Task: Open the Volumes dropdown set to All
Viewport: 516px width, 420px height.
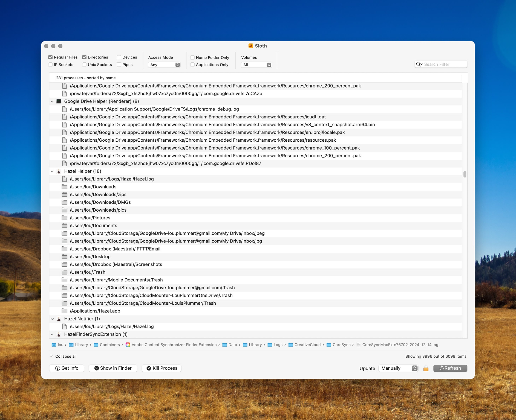Action: (x=256, y=65)
